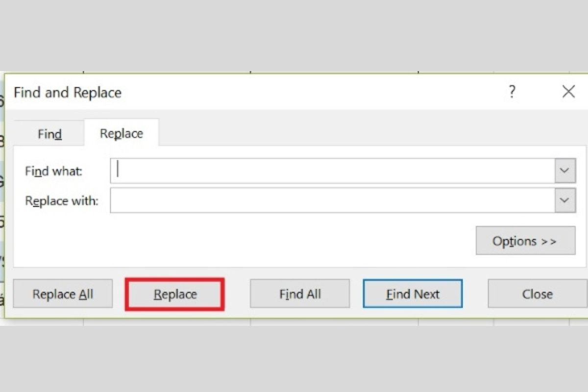Focus the Replace with text box
This screenshot has width=588, height=392.
tap(333, 200)
